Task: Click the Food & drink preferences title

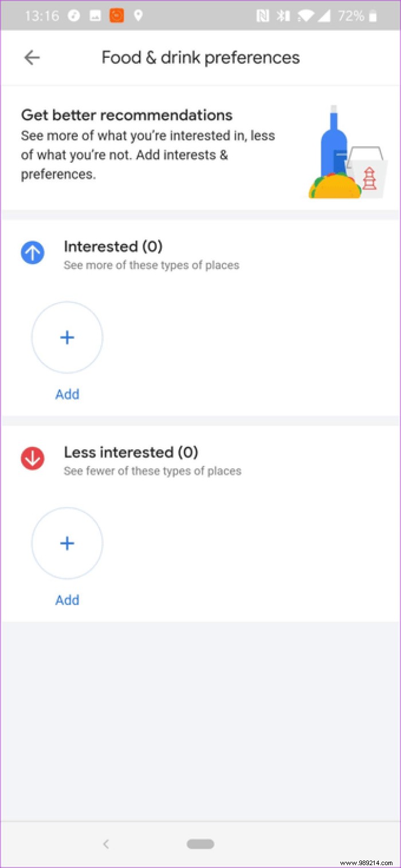Action: (200, 57)
